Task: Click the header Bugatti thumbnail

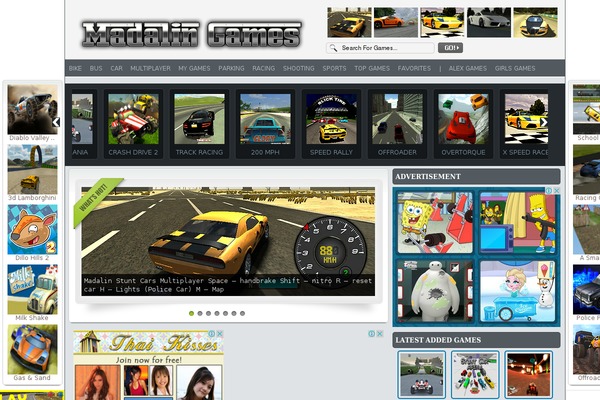Action: pos(535,23)
